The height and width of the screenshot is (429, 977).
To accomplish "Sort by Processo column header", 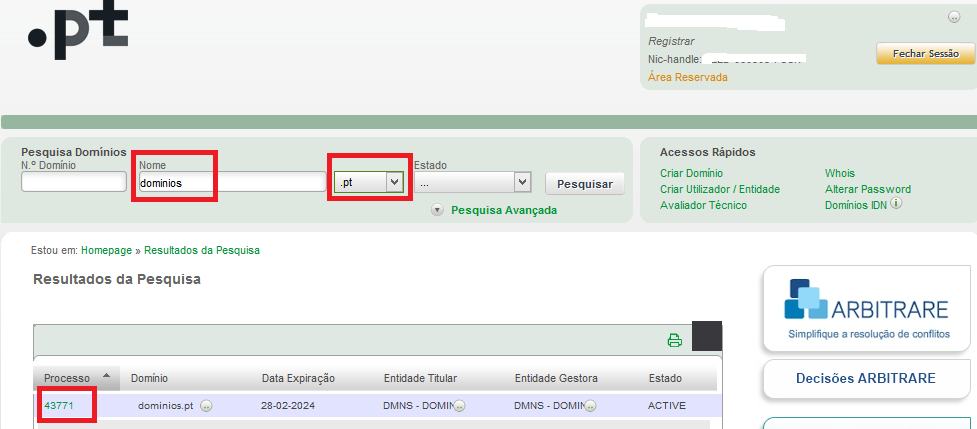I will [x=68, y=378].
